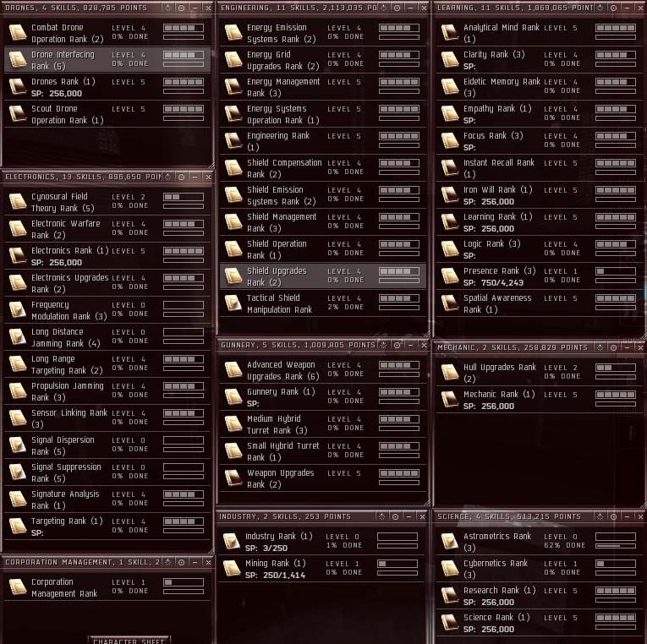This screenshot has width=647, height=644.
Task: Click the Cybernetics skill book icon
Action: (449, 569)
